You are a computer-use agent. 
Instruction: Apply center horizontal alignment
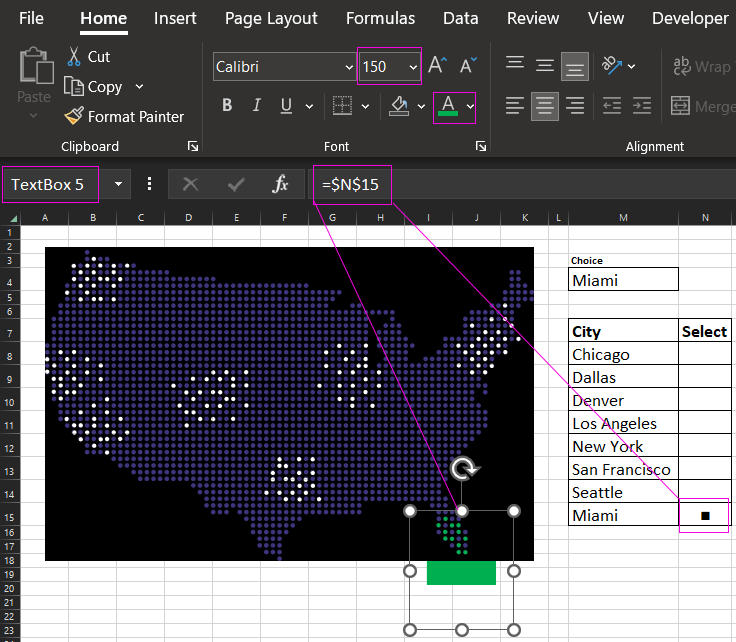(x=545, y=105)
